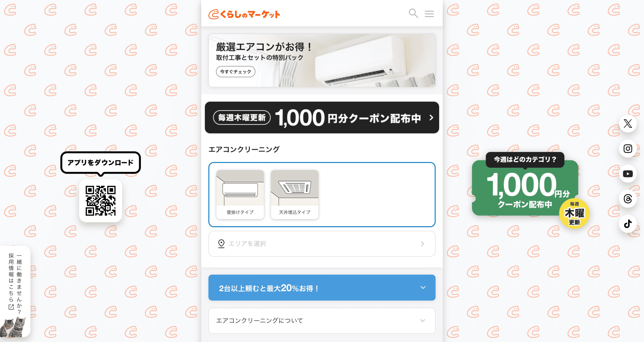Open the Threads profile
644x342 pixels.
click(x=628, y=199)
